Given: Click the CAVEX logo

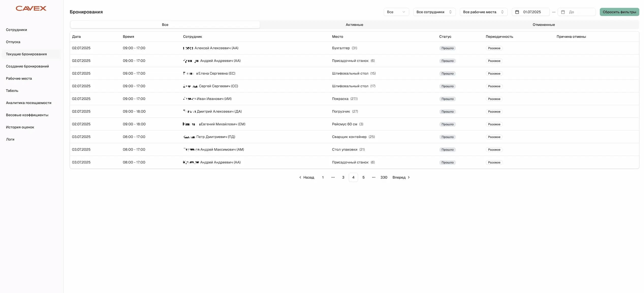Looking at the screenshot, I should click(x=31, y=8).
